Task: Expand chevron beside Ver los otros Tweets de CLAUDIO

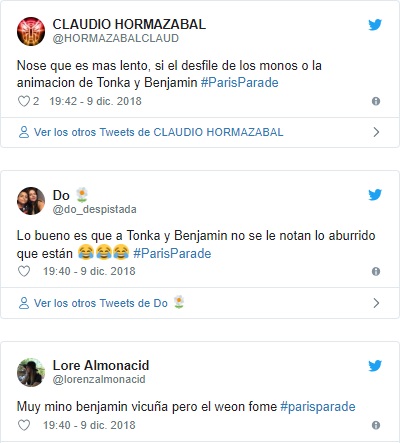Action: [x=376, y=132]
